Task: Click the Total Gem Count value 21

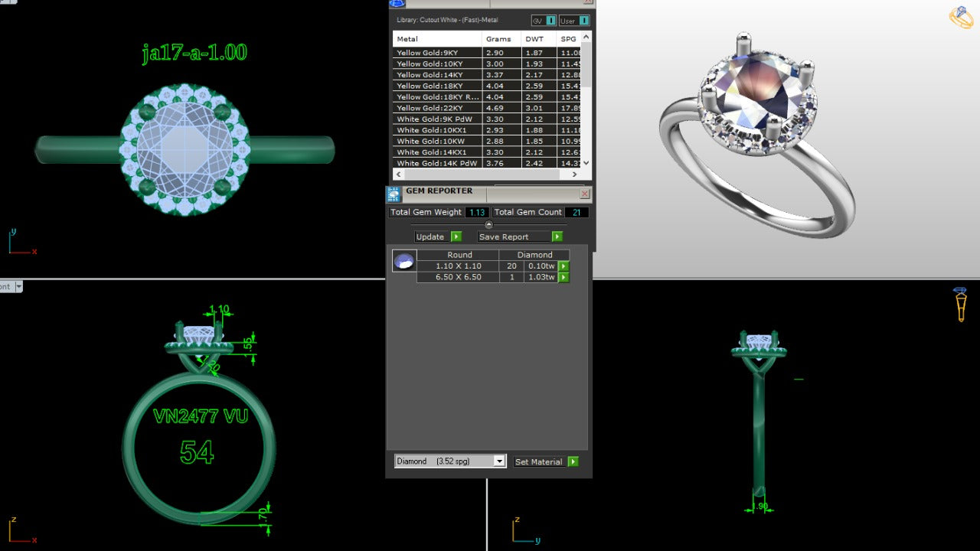Action: [577, 212]
